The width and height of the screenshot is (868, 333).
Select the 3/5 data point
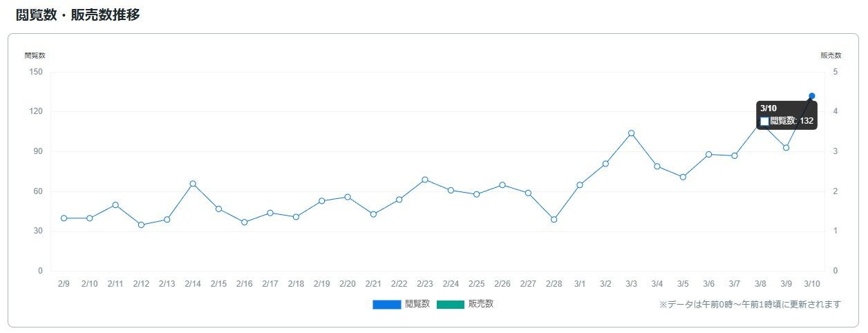click(683, 177)
